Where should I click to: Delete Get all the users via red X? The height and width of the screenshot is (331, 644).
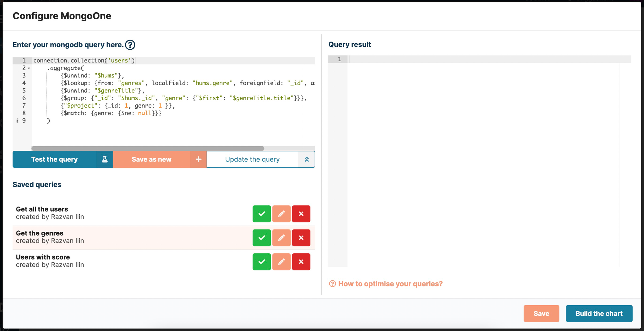coord(301,214)
